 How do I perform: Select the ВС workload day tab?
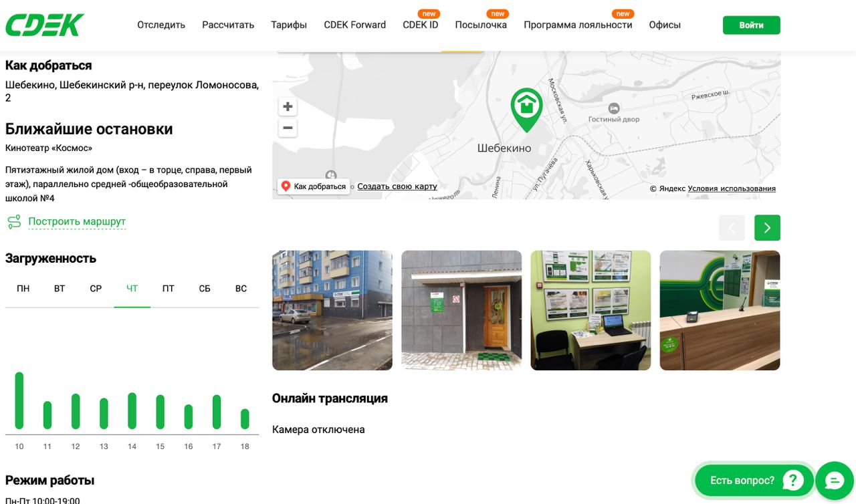(x=241, y=289)
